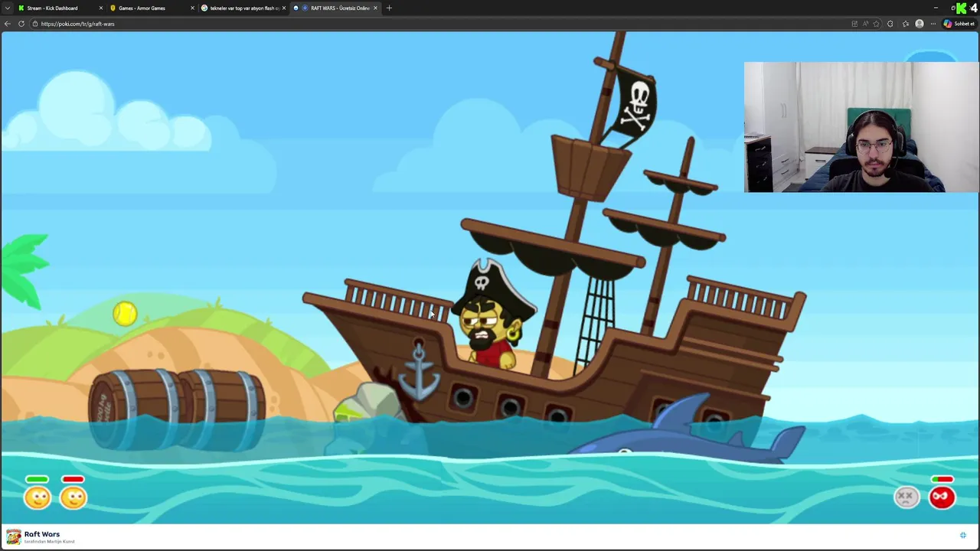This screenshot has width=980, height=551.
Task: Click the yellow tennis ball in game
Action: (125, 313)
